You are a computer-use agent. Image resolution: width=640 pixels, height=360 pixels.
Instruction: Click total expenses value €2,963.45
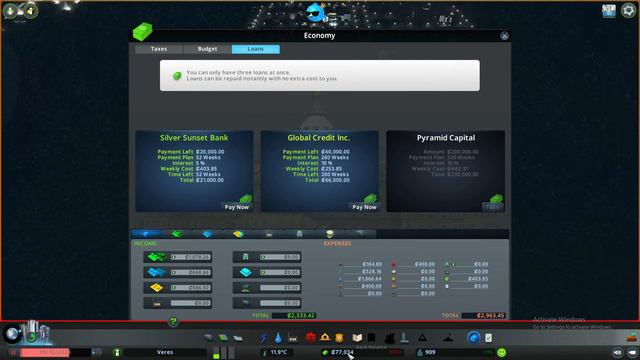coord(491,316)
